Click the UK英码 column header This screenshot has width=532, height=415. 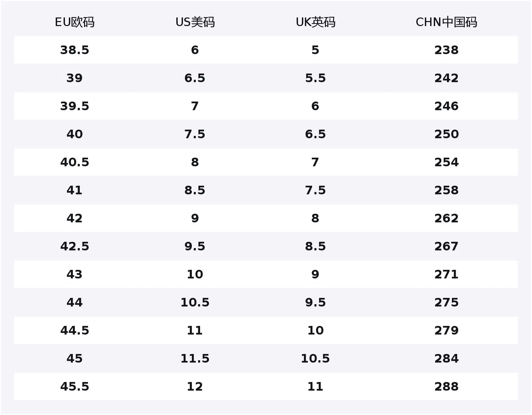pyautogui.click(x=315, y=22)
